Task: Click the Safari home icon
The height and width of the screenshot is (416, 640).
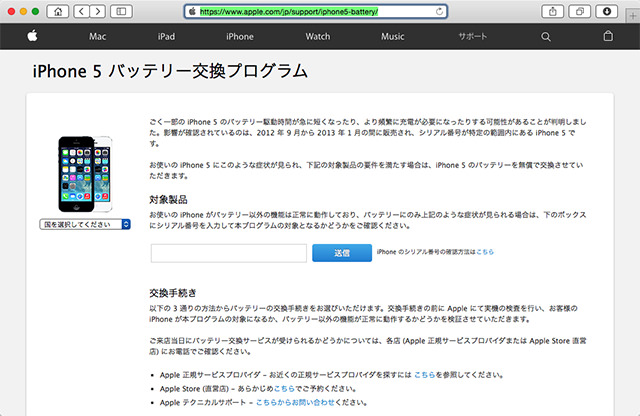Action: pos(58,11)
